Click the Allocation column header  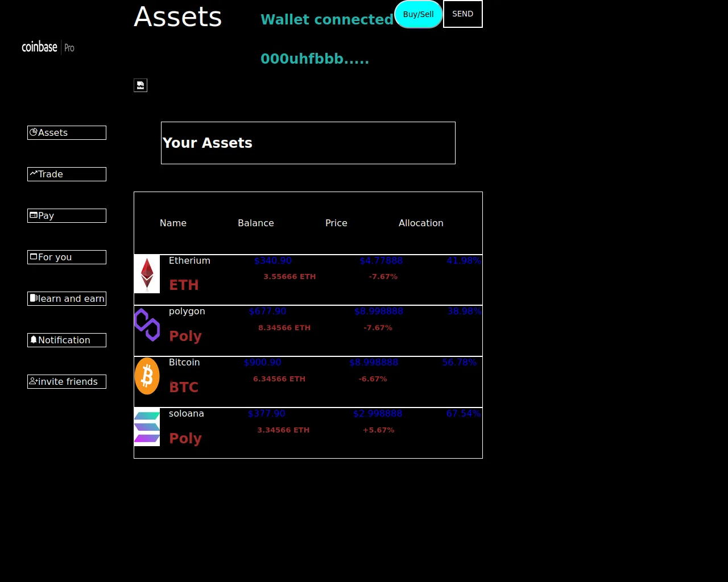click(421, 223)
